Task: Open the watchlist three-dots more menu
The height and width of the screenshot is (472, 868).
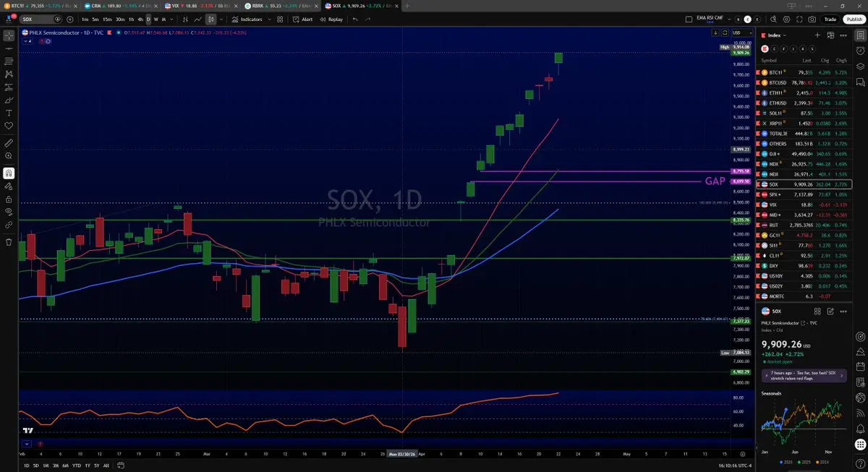Action: [x=843, y=35]
